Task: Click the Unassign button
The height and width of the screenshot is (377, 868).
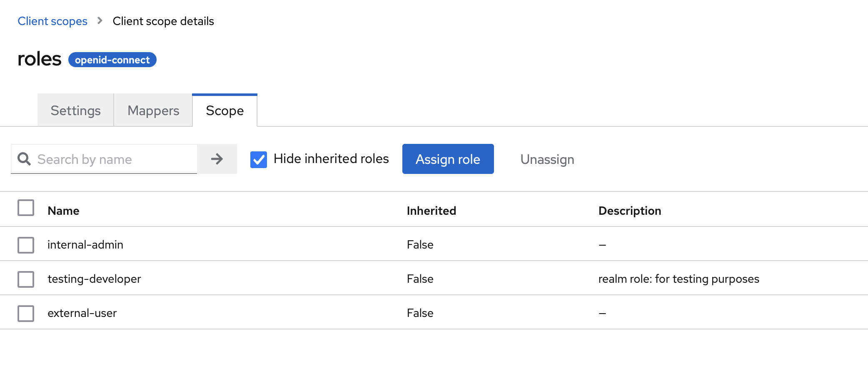Action: 547,159
